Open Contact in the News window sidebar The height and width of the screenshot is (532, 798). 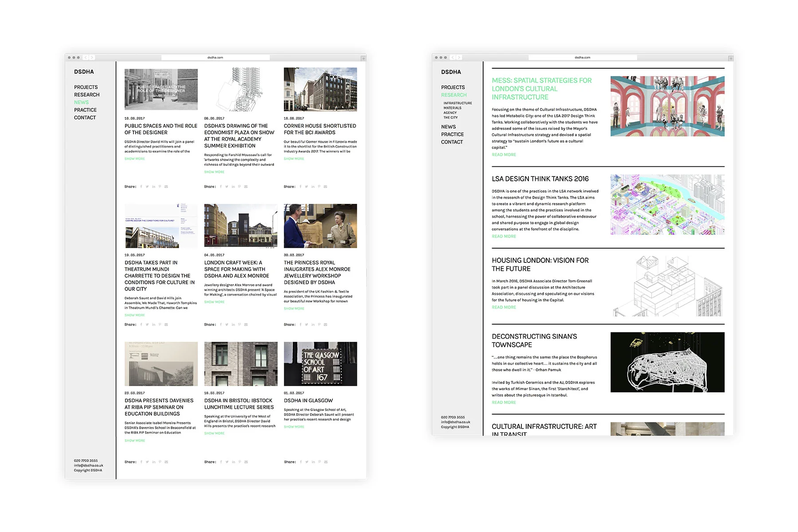point(85,117)
